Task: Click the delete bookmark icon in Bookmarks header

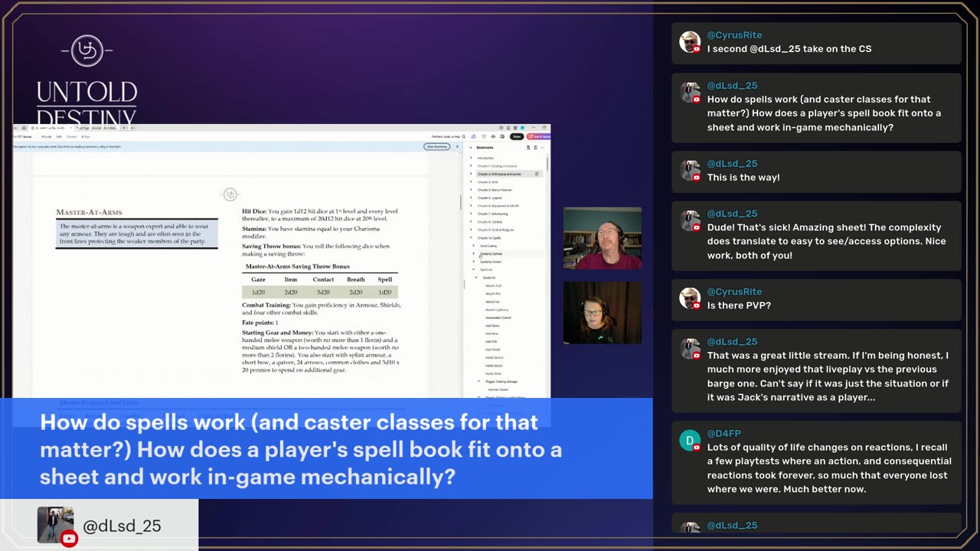Action: click(535, 148)
